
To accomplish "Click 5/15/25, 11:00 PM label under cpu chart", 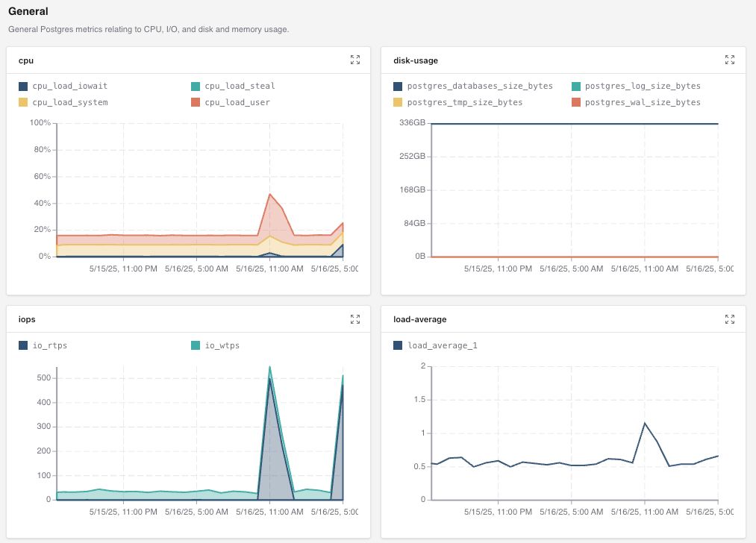I will [x=123, y=269].
